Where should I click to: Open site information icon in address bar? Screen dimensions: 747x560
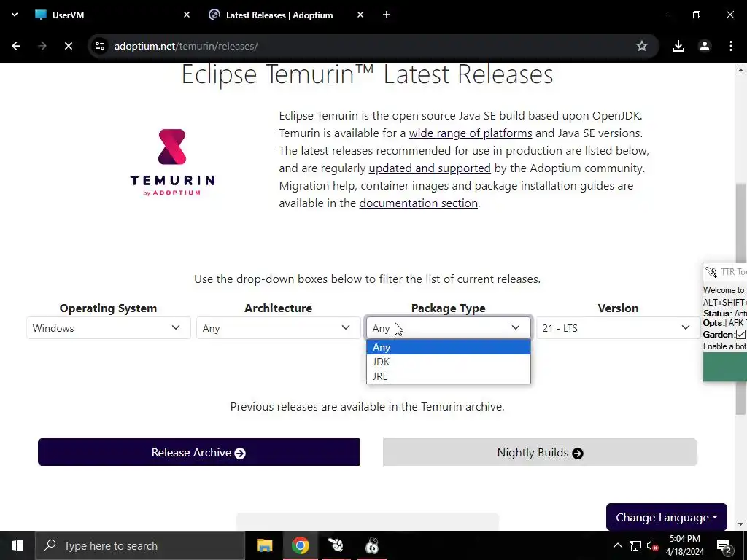99,46
